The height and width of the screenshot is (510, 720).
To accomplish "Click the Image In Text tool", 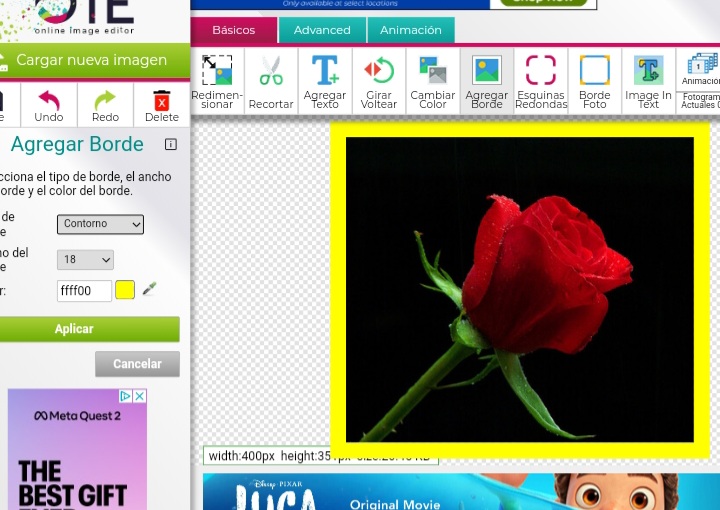I will click(649, 80).
